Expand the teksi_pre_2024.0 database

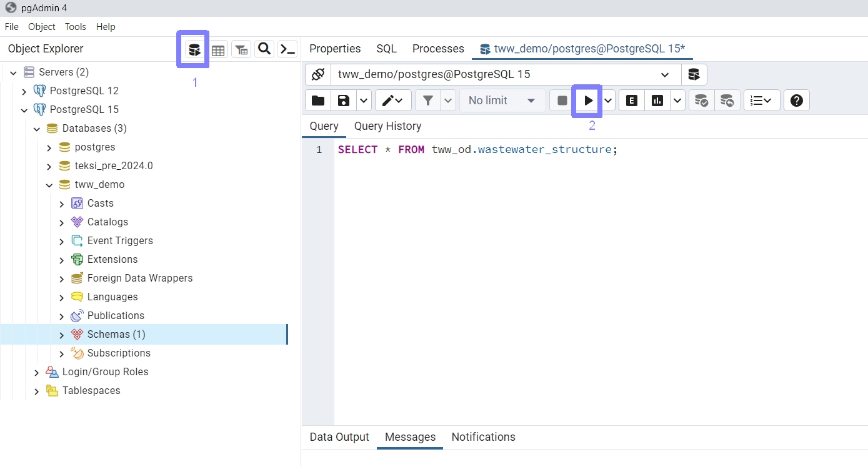pyautogui.click(x=49, y=167)
